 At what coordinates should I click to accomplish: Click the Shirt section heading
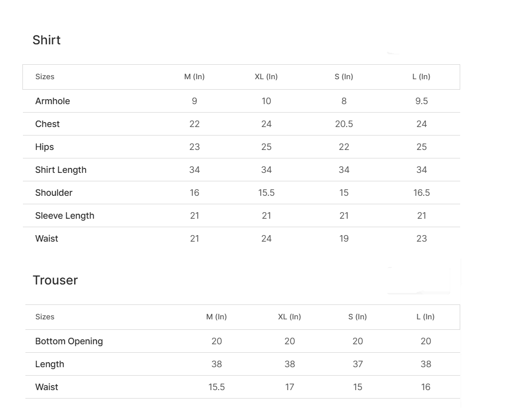pos(46,40)
